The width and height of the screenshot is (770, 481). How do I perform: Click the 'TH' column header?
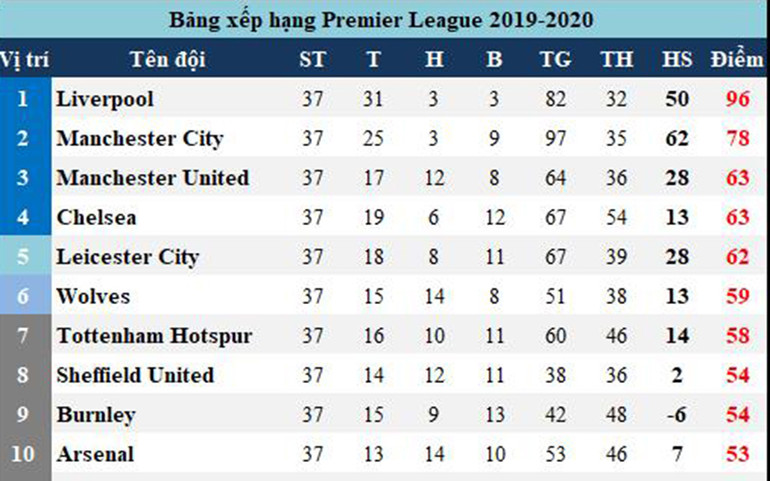tap(616, 59)
